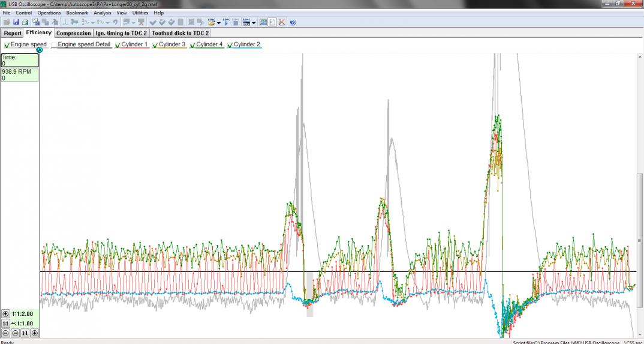Screen dimensions: 644x344
Task: Open the Analysis menu
Action: 102,13
